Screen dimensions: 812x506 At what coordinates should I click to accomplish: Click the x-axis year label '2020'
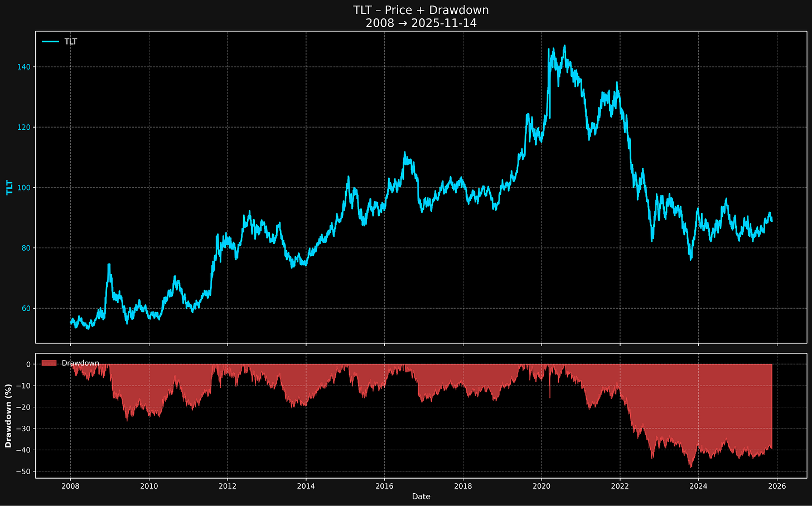[541, 485]
